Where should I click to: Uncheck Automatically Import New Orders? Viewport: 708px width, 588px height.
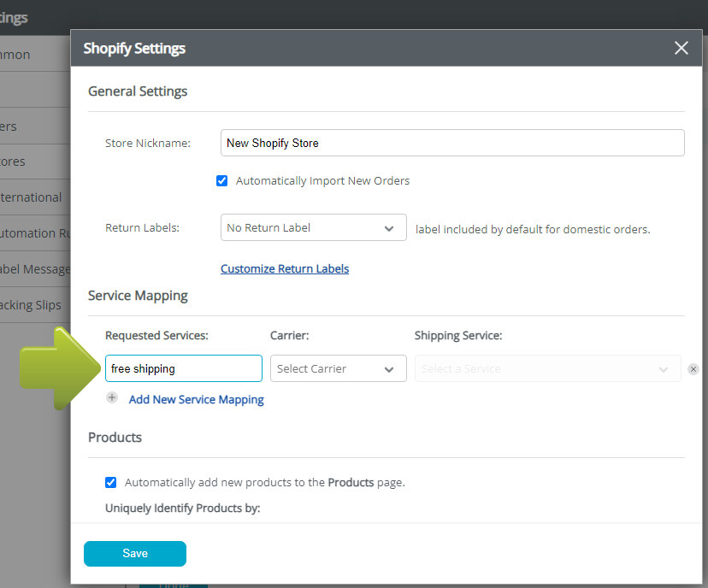(x=221, y=181)
